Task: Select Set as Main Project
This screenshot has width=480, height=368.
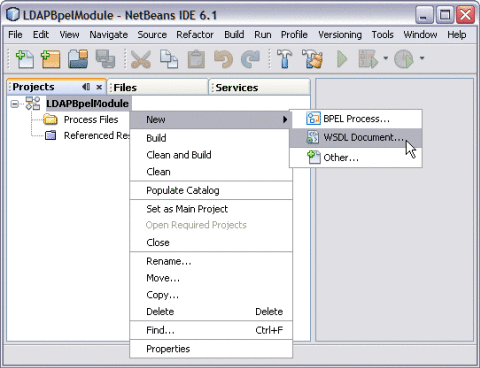Action: tap(211, 209)
